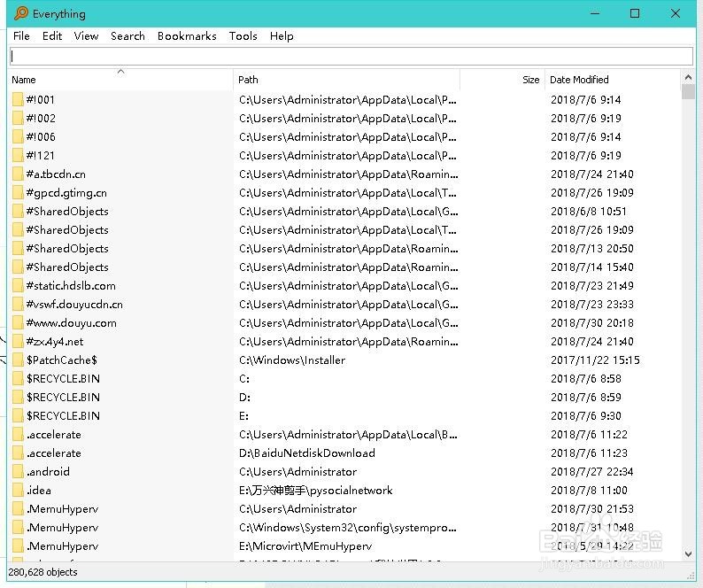Select the #!006 folder icon
This screenshot has width=703, height=588.
pyautogui.click(x=18, y=136)
